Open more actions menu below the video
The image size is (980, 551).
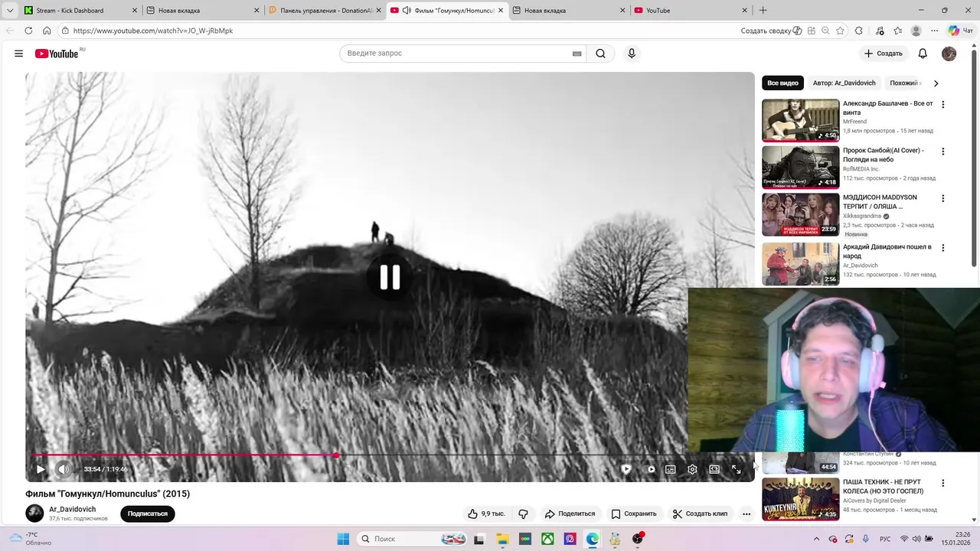[746, 514]
